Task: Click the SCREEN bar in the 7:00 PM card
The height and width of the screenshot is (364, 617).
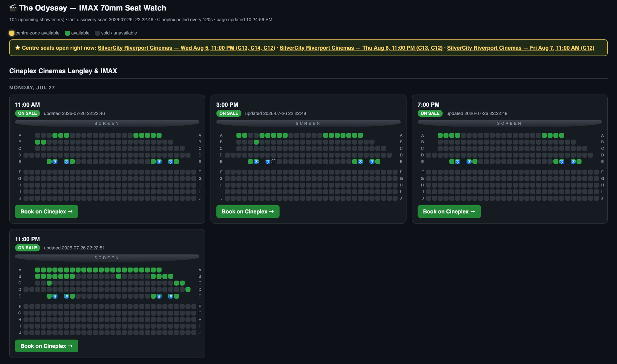Action: (x=510, y=123)
